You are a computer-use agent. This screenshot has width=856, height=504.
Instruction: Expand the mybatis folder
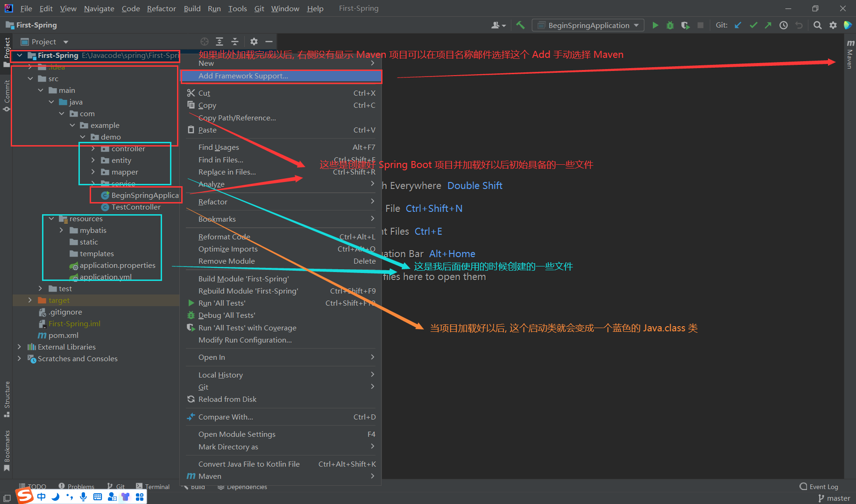click(x=62, y=230)
